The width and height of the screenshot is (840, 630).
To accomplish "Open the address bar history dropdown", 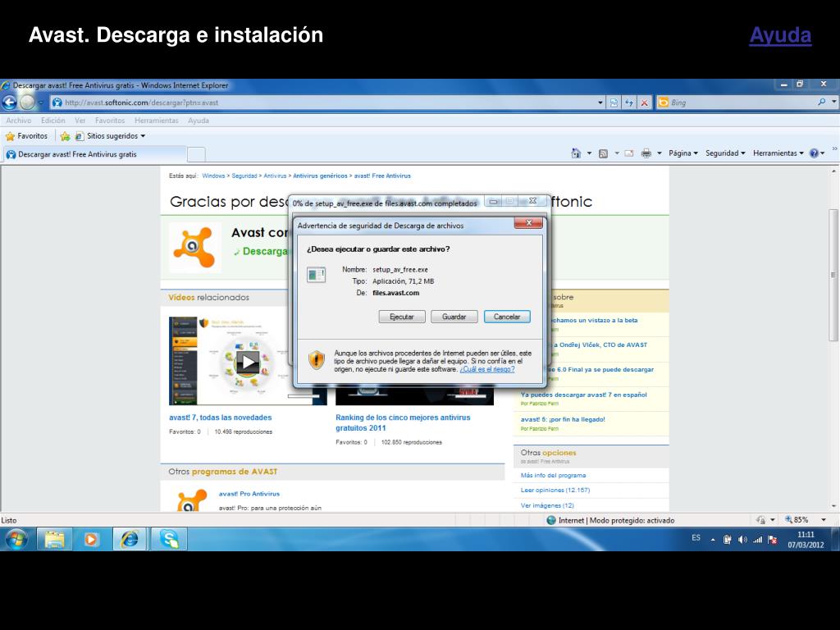I will pyautogui.click(x=600, y=103).
